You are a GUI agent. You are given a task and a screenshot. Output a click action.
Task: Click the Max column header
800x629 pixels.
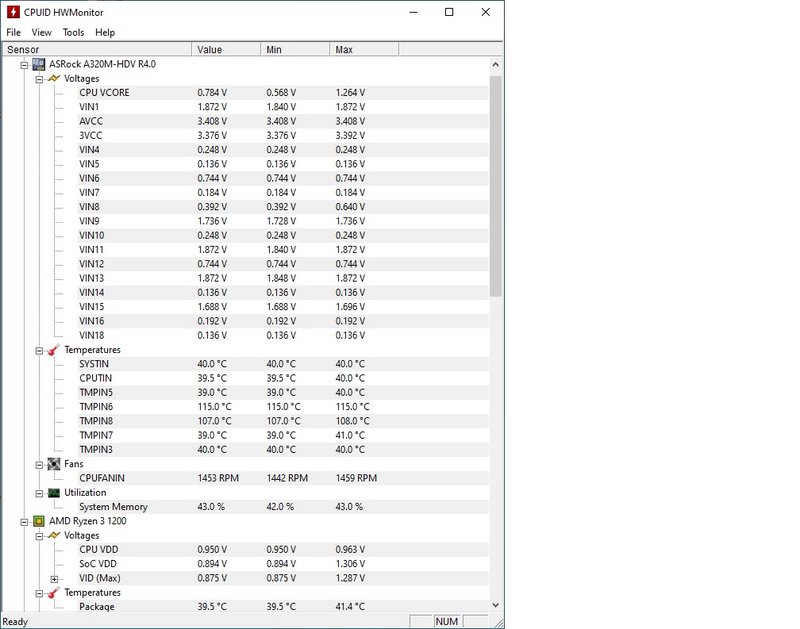(364, 49)
